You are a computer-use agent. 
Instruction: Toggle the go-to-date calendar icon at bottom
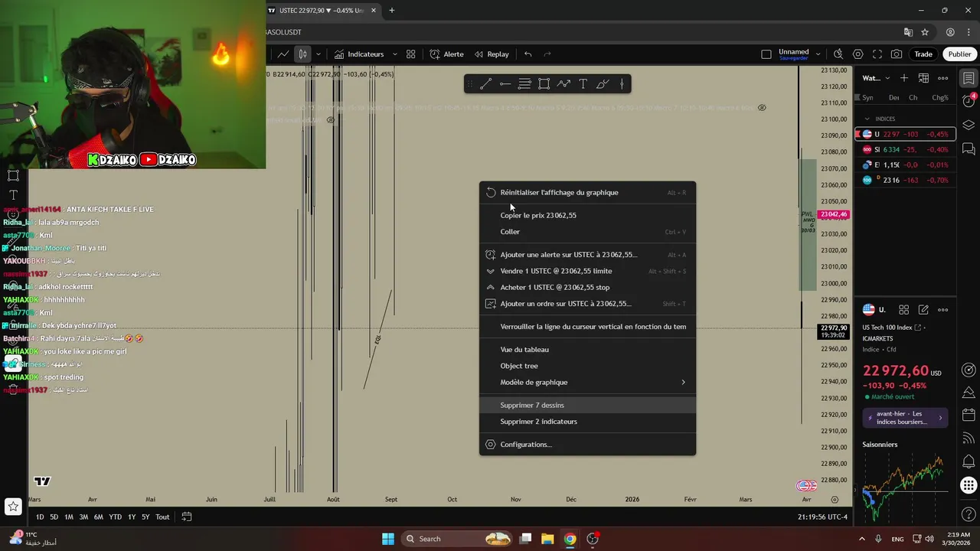click(186, 517)
